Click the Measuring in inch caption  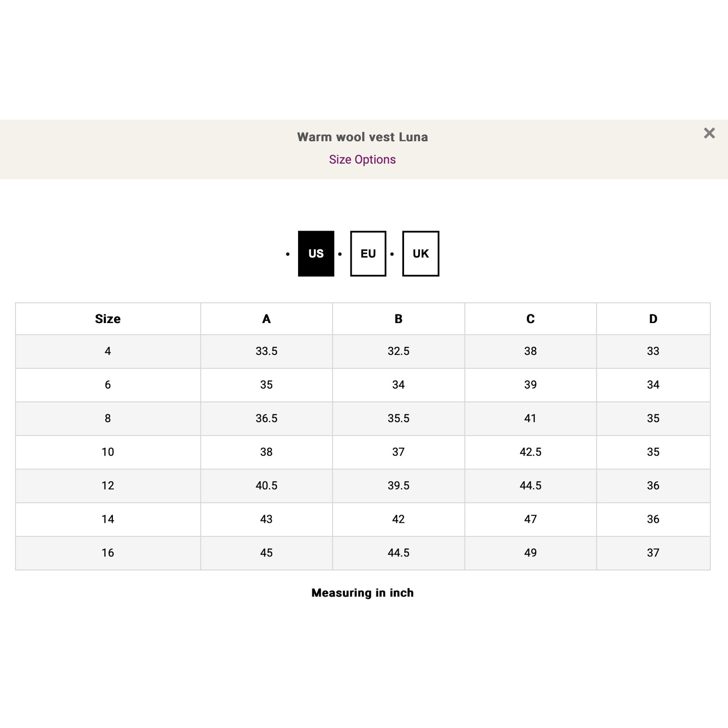pos(363,593)
